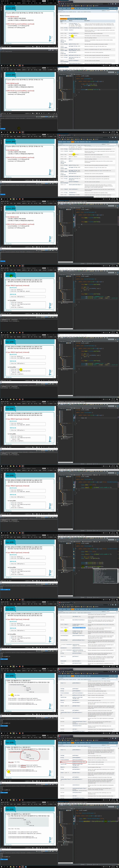Viewport: 119px width, 868px height.
Task: Click the Javadoc search input field
Action: click(x=112, y=10)
